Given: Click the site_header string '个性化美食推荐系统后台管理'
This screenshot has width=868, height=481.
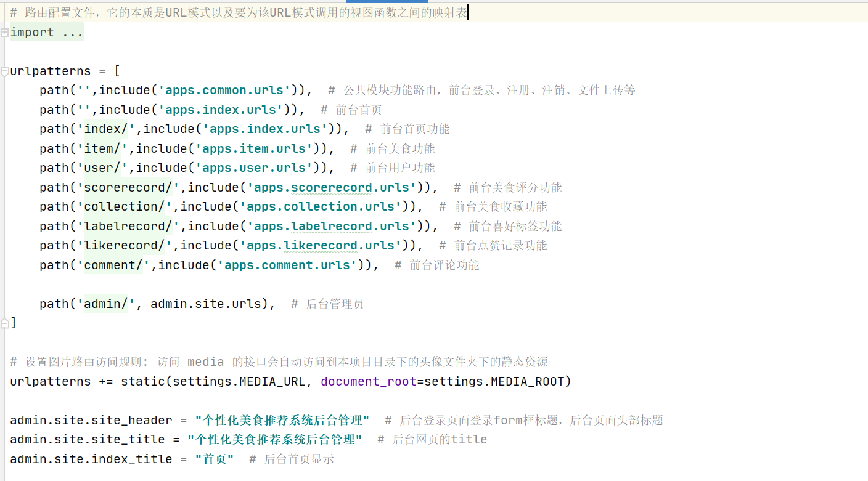Looking at the screenshot, I should [x=282, y=420].
